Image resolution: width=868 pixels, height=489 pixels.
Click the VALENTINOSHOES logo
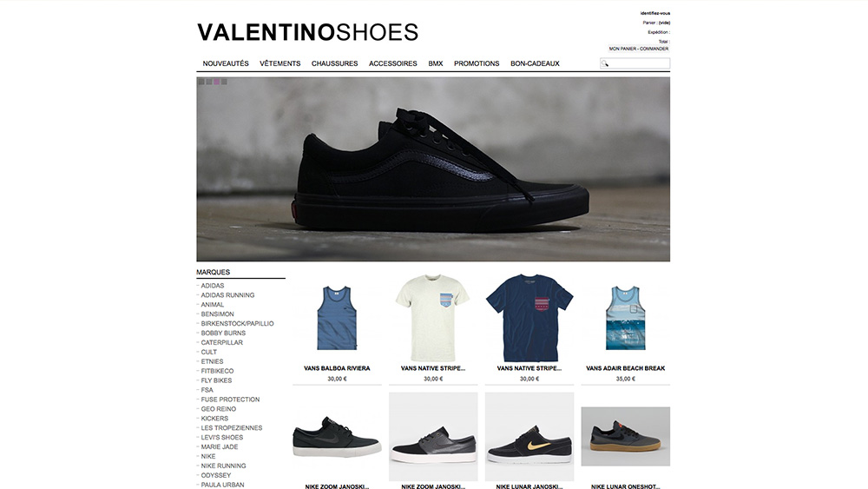pos(308,32)
